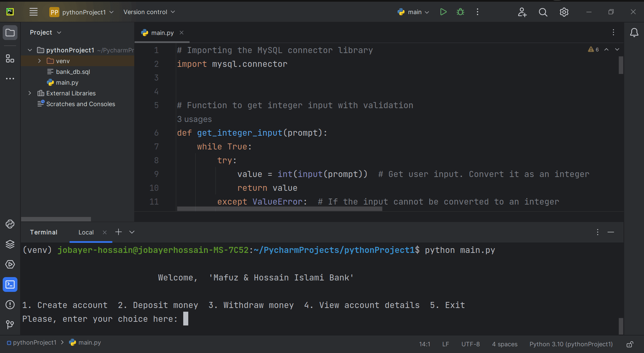Change UTF-8 file encoding
This screenshot has height=353, width=644.
click(x=470, y=344)
